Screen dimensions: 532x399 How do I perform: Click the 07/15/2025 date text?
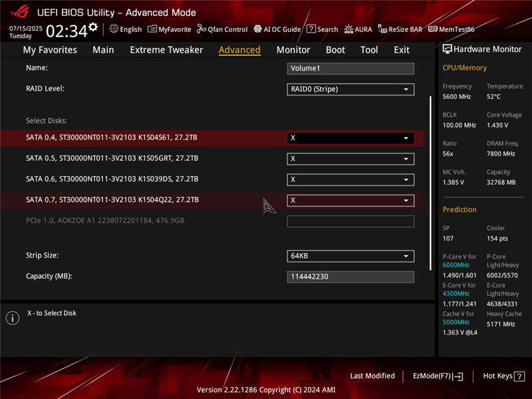(x=26, y=28)
